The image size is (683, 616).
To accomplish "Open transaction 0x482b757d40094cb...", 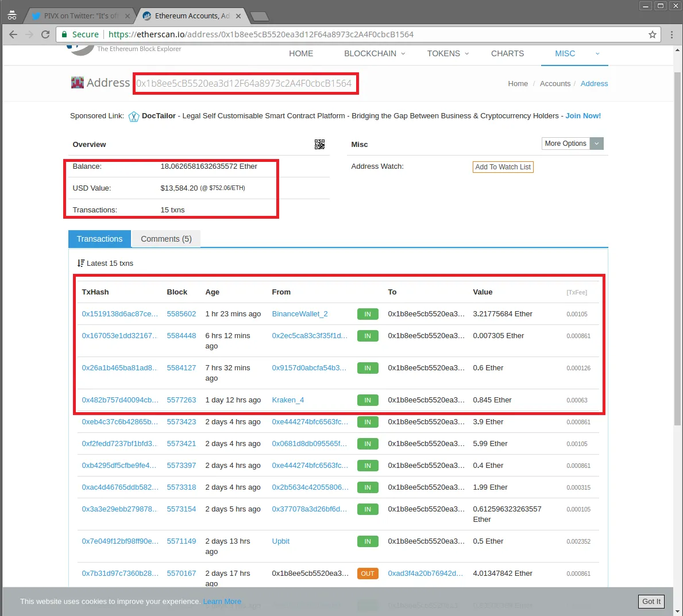I will (x=120, y=400).
